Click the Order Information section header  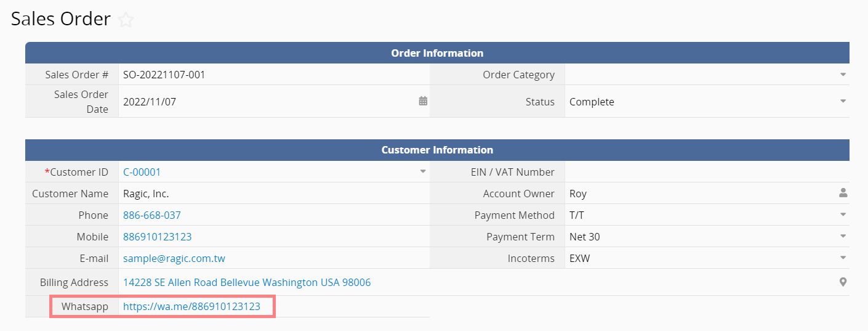tap(437, 53)
